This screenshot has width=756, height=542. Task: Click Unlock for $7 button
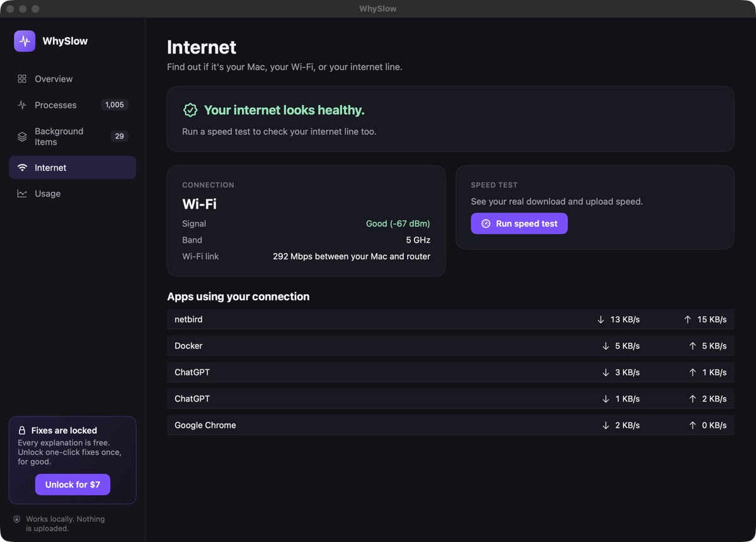72,485
